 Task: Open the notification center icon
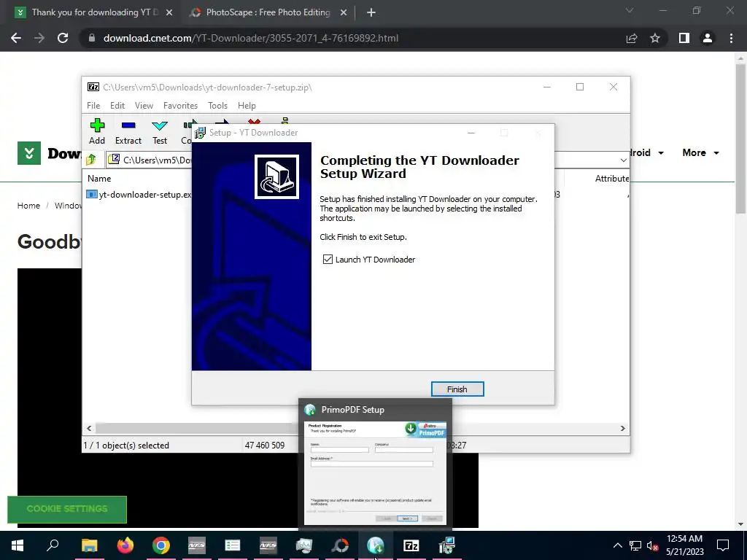(723, 545)
